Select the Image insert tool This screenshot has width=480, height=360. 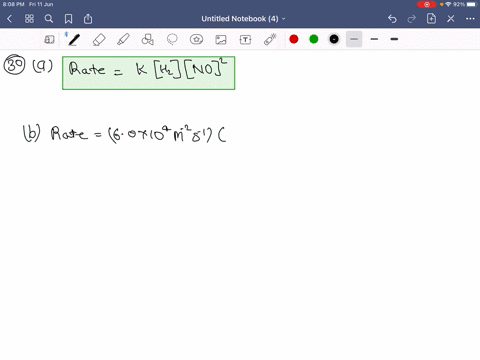[x=221, y=40]
